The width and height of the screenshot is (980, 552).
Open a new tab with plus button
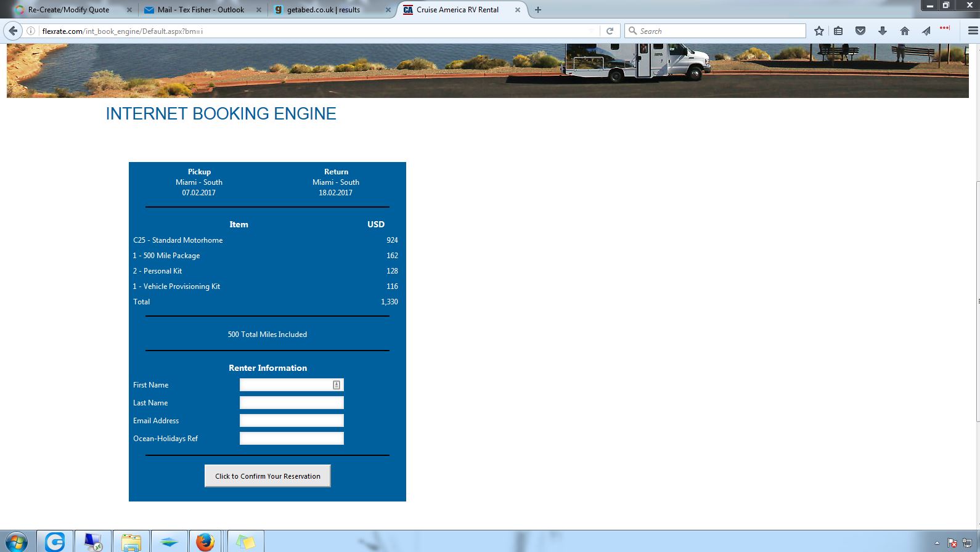(538, 10)
